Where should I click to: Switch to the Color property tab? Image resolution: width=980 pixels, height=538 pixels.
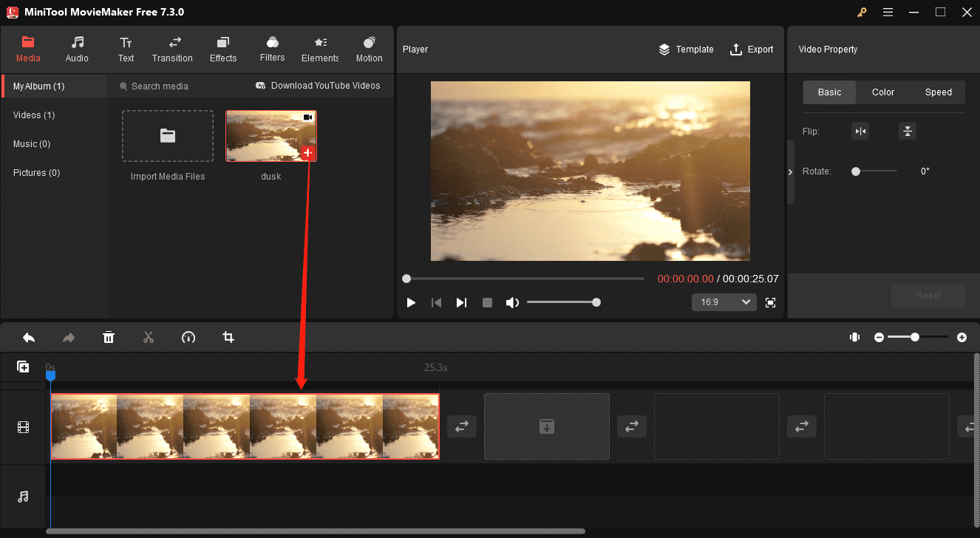(883, 92)
